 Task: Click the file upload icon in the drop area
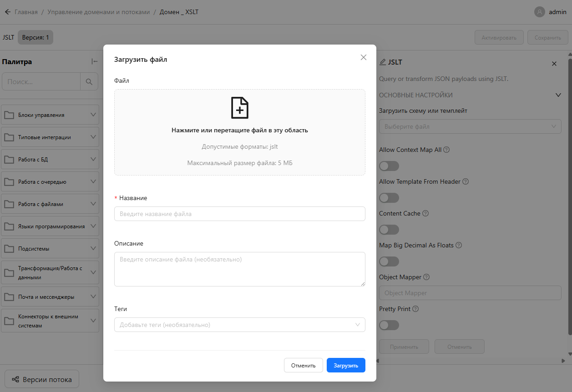(x=240, y=108)
